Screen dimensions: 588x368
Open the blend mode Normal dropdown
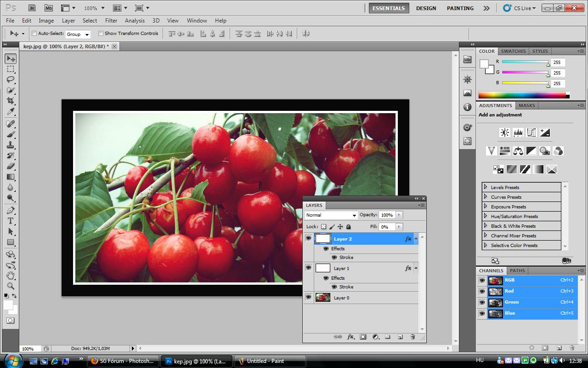click(x=331, y=215)
